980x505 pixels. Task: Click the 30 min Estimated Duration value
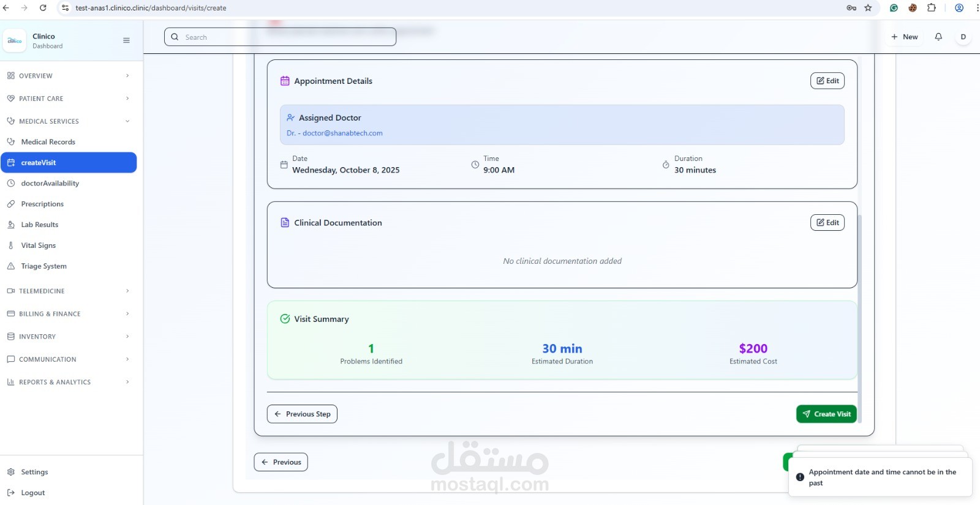coord(562,348)
